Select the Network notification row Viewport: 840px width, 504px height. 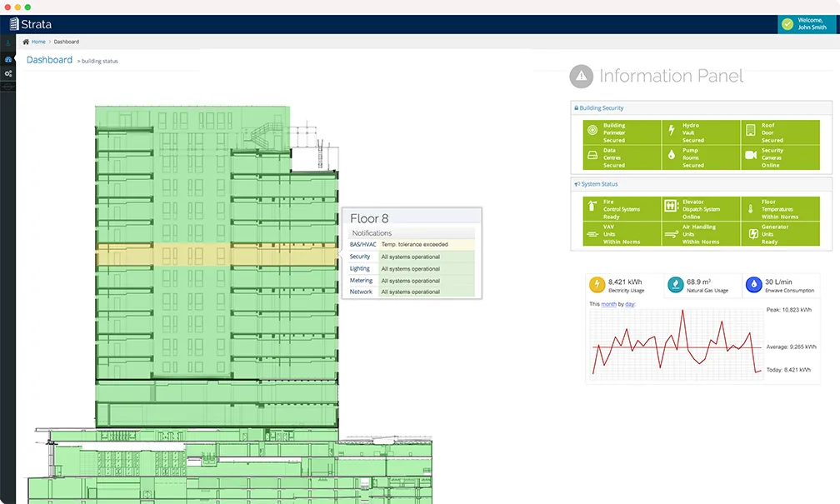click(412, 292)
